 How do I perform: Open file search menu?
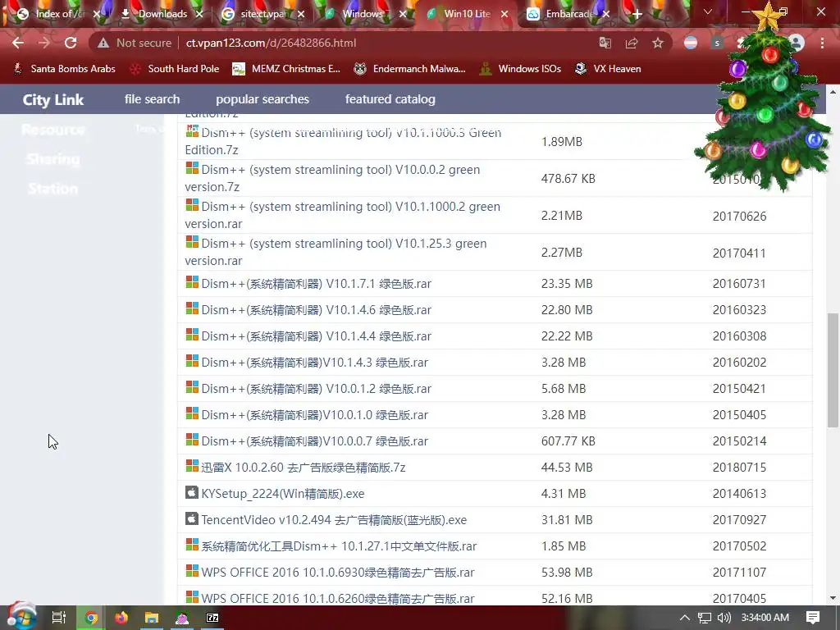click(x=152, y=99)
